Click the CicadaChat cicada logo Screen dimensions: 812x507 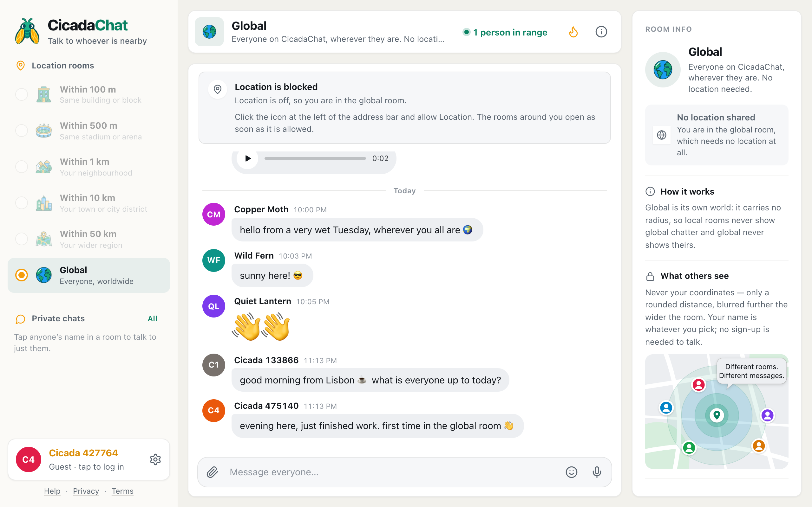click(27, 31)
